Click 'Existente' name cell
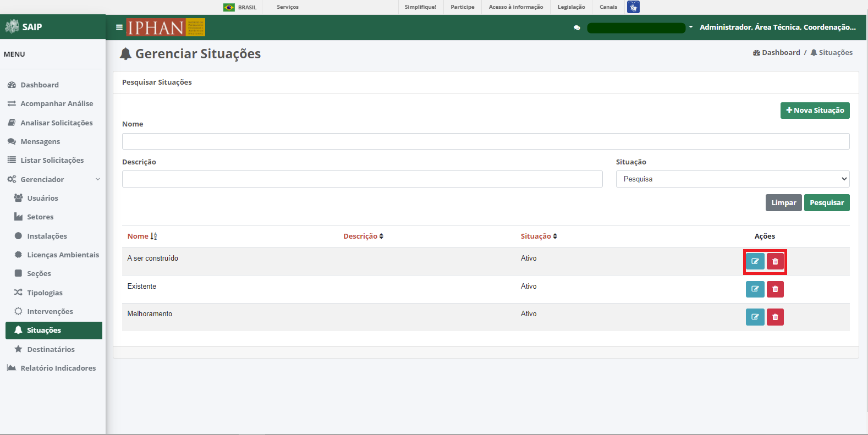Screen dimensions: 868x435 click(142, 287)
